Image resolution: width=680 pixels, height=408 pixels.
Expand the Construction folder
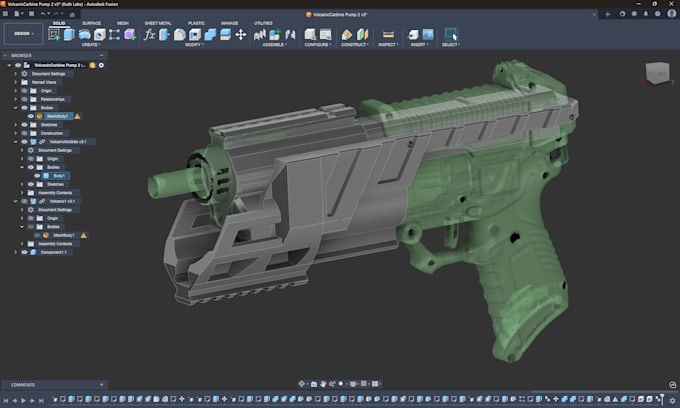pyautogui.click(x=16, y=133)
